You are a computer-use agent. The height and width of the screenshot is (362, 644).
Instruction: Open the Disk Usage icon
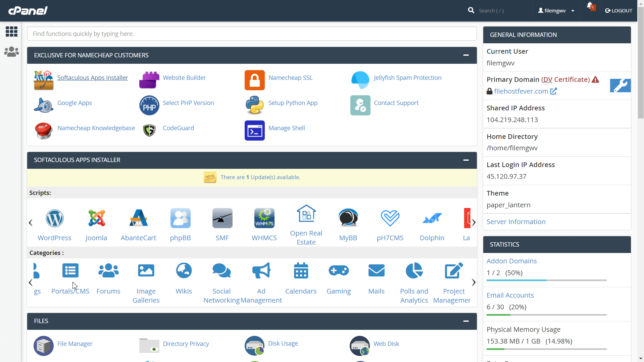click(255, 346)
